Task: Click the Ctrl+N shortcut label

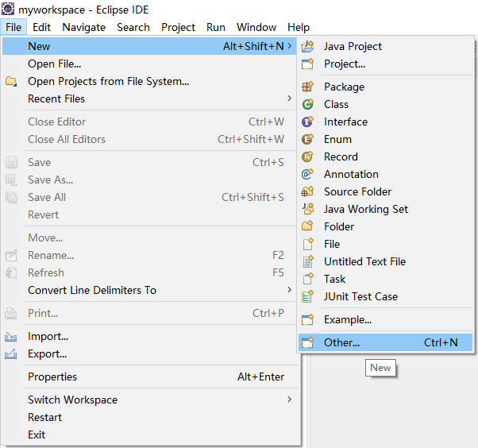Action: click(x=441, y=342)
